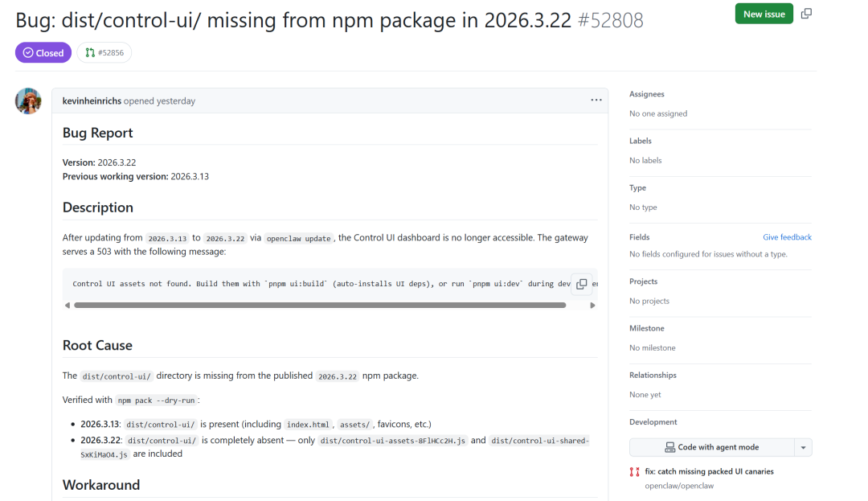Image resolution: width=868 pixels, height=501 pixels.
Task: Click the Closed status badge
Action: coord(43,52)
